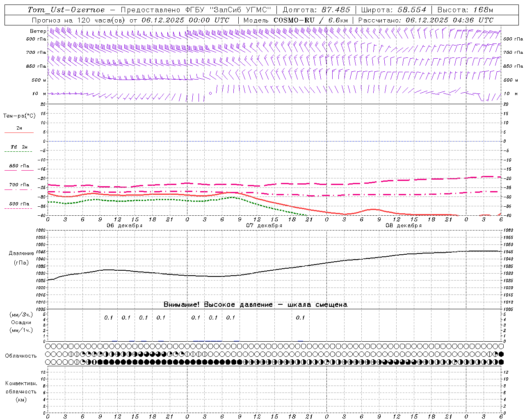
Task: Select the elevation text Высота: 168м
Action: (466, 10)
